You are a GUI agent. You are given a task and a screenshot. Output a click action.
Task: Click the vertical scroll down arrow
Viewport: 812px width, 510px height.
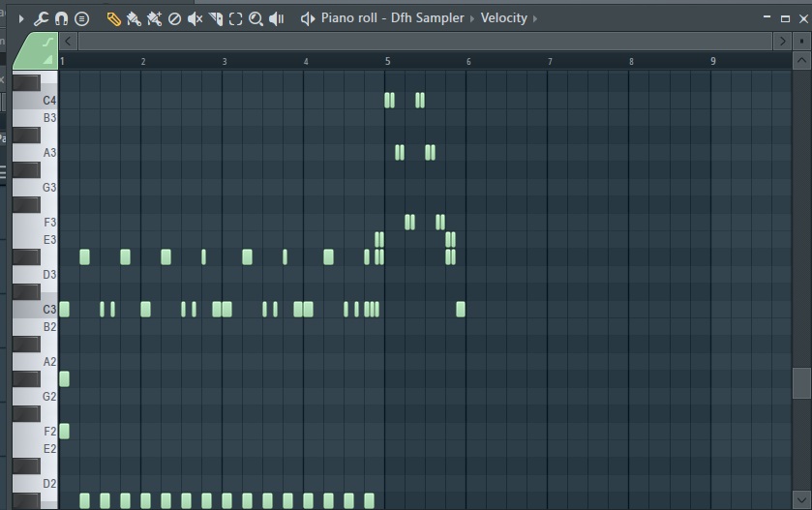(801, 499)
